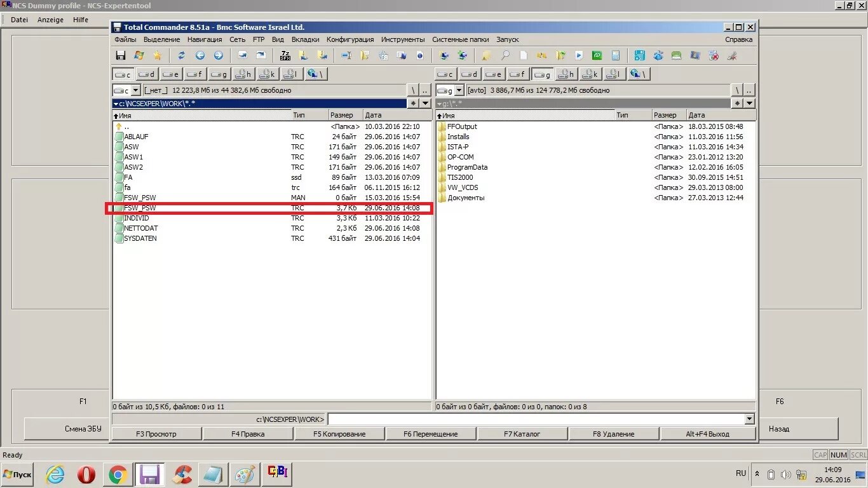Click the F3 Просмотр button
This screenshot has height=488, width=868.
(x=156, y=434)
